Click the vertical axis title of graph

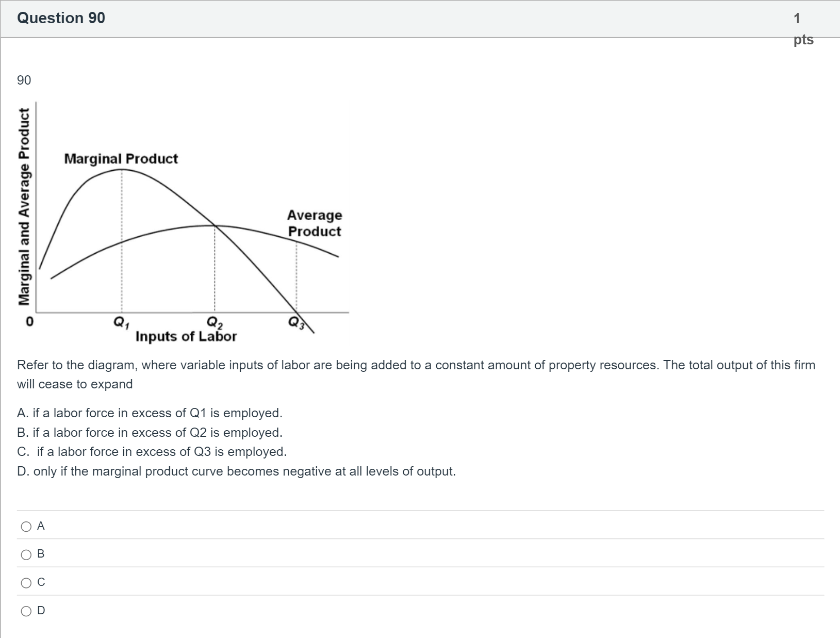(24, 207)
